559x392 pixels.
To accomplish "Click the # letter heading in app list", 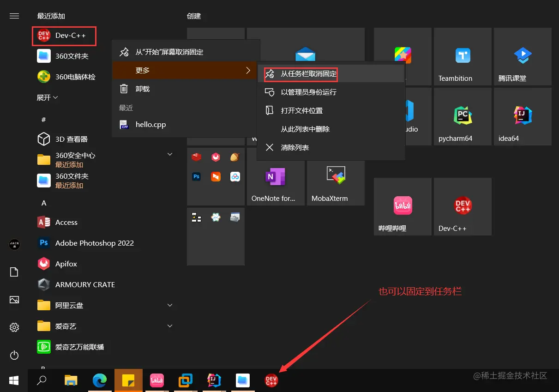I will [x=44, y=120].
